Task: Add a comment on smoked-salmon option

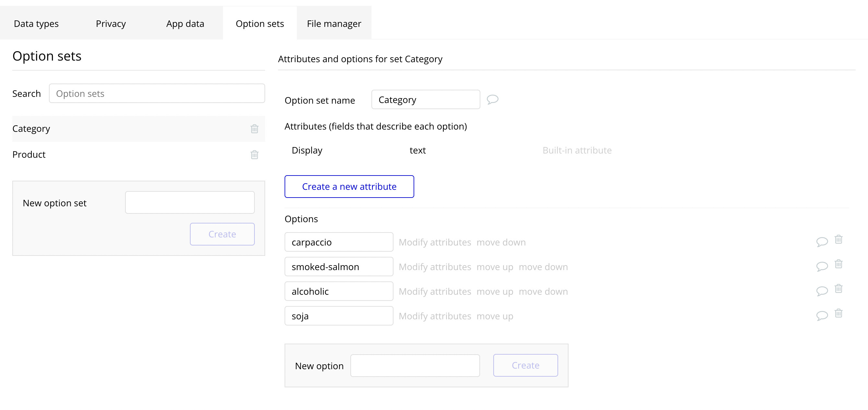Action: tap(822, 266)
